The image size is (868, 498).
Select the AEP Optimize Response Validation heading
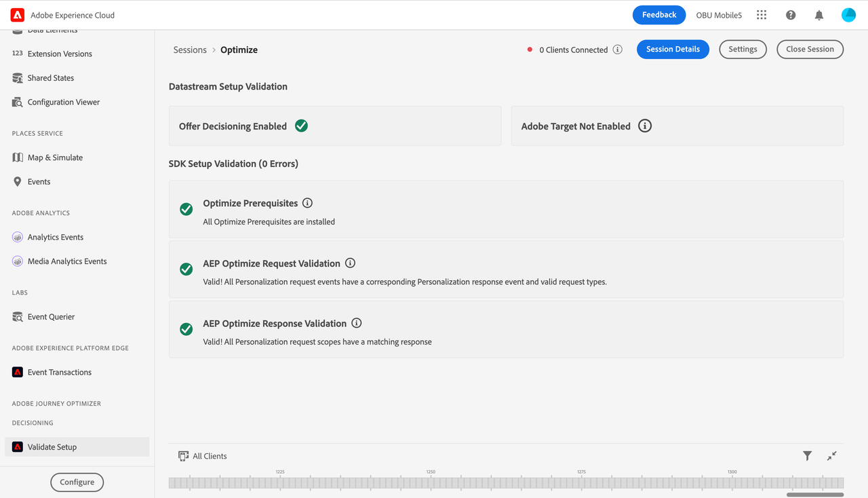pos(275,324)
